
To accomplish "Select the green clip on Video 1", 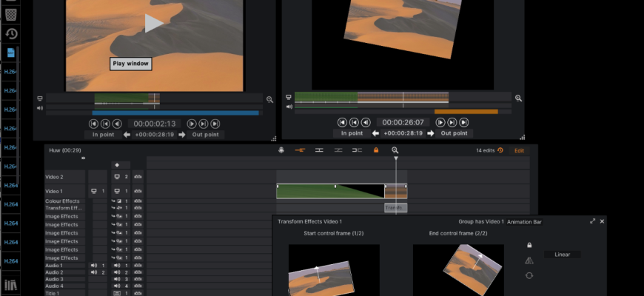I will coord(330,192).
